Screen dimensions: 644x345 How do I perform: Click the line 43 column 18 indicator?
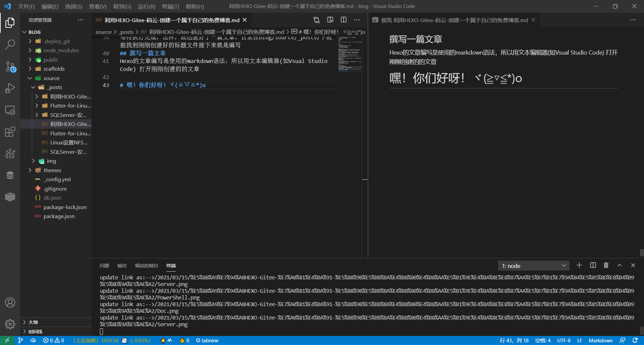pos(514,340)
